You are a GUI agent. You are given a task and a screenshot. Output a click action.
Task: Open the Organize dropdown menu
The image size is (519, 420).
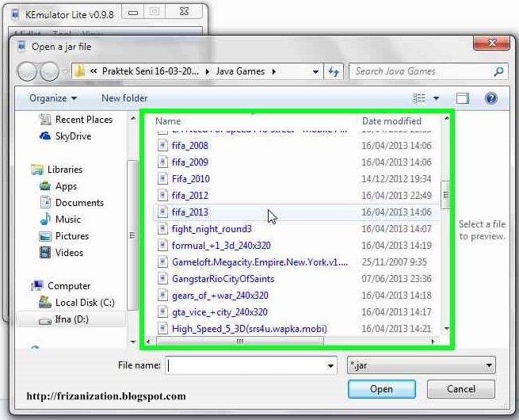[53, 98]
